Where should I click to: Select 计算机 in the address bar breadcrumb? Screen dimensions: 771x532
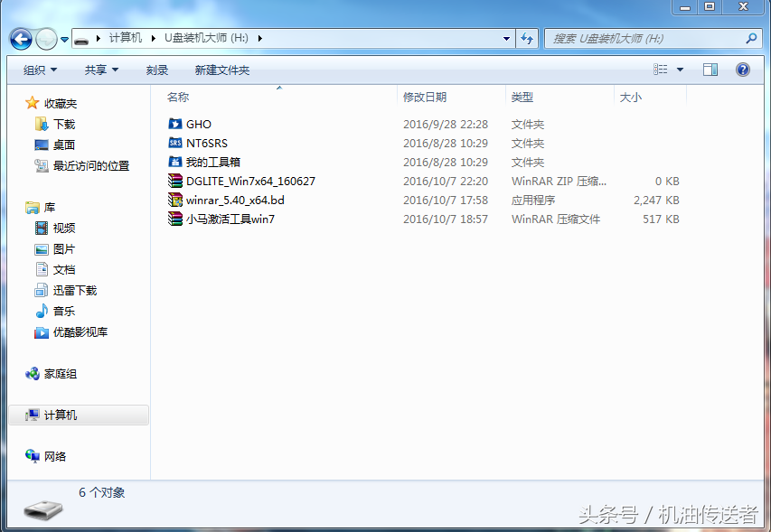[125, 38]
